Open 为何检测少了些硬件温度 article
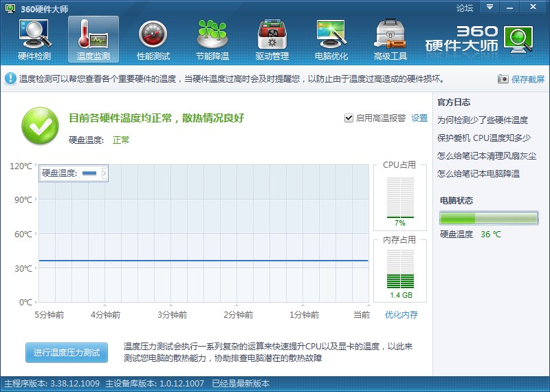The width and height of the screenshot is (550, 392). click(483, 120)
